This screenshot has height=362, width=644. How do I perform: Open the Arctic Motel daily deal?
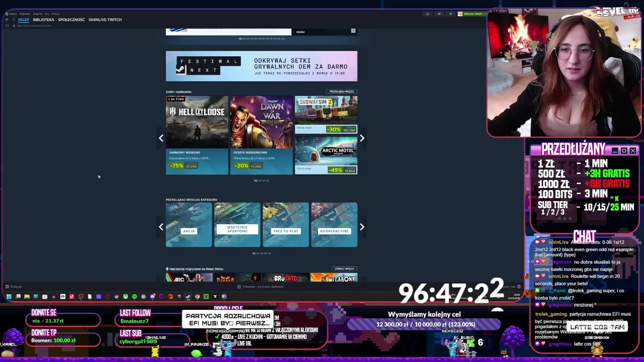point(326,155)
